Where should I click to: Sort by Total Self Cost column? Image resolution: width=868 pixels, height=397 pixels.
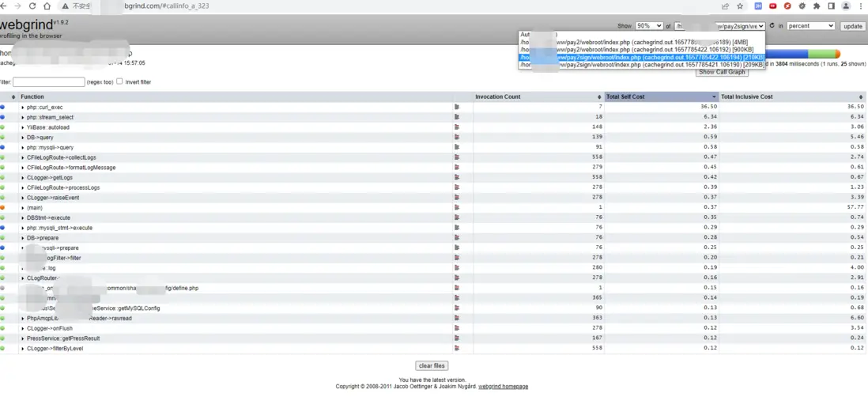click(662, 97)
